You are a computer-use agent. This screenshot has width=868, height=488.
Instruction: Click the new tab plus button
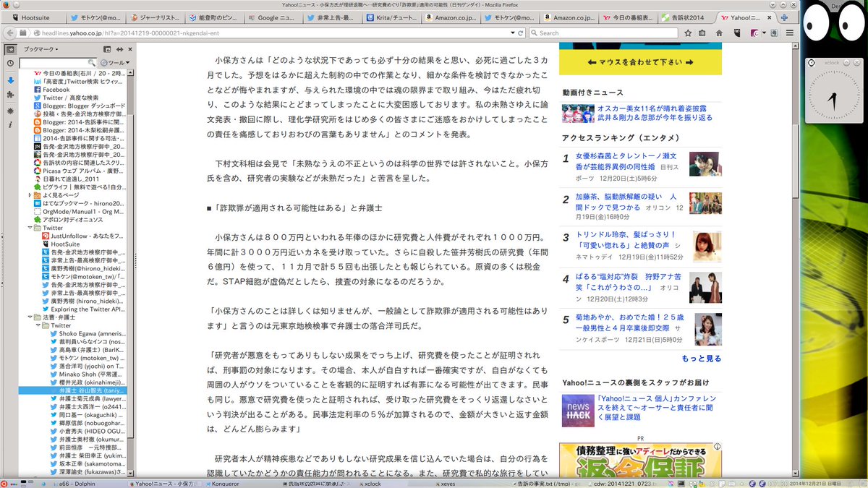click(785, 17)
